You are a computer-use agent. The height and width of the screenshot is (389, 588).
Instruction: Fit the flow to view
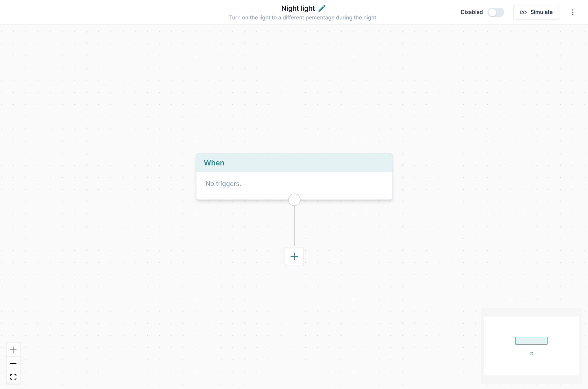coord(13,377)
